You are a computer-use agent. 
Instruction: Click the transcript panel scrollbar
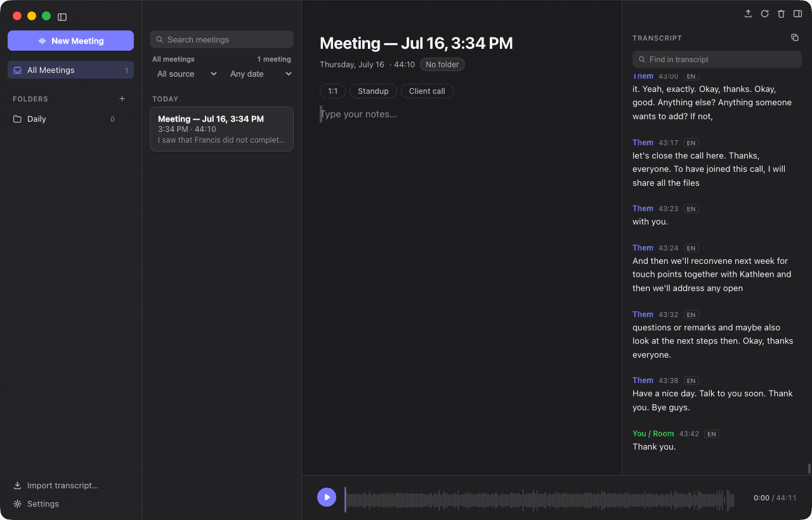(x=809, y=469)
